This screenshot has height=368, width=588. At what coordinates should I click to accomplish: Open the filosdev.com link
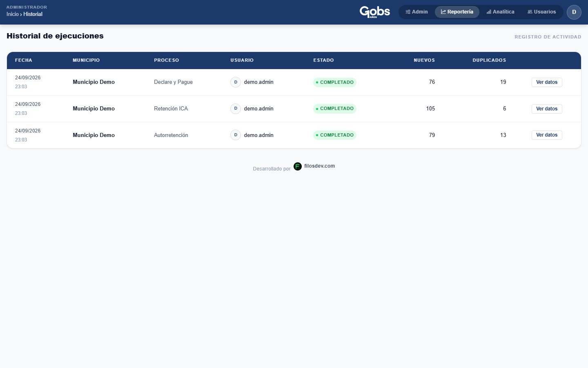[x=319, y=166]
